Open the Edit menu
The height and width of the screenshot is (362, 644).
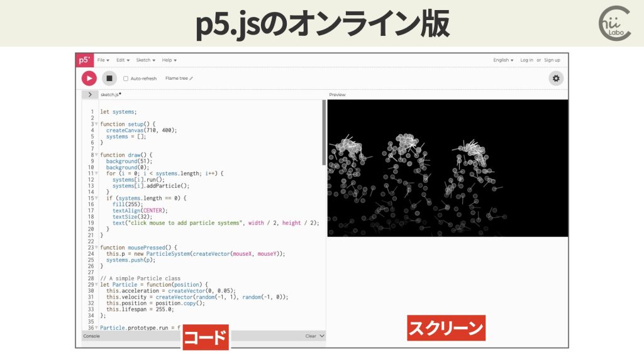(123, 60)
